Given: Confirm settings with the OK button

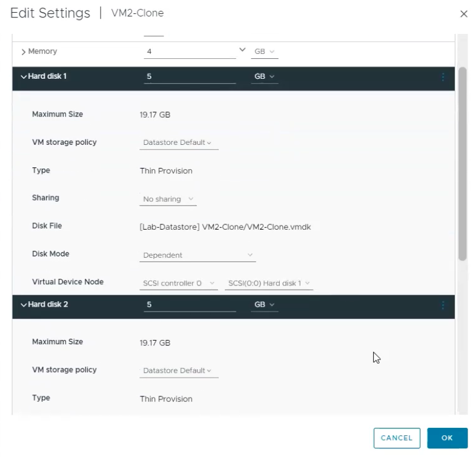Looking at the screenshot, I should tap(447, 438).
